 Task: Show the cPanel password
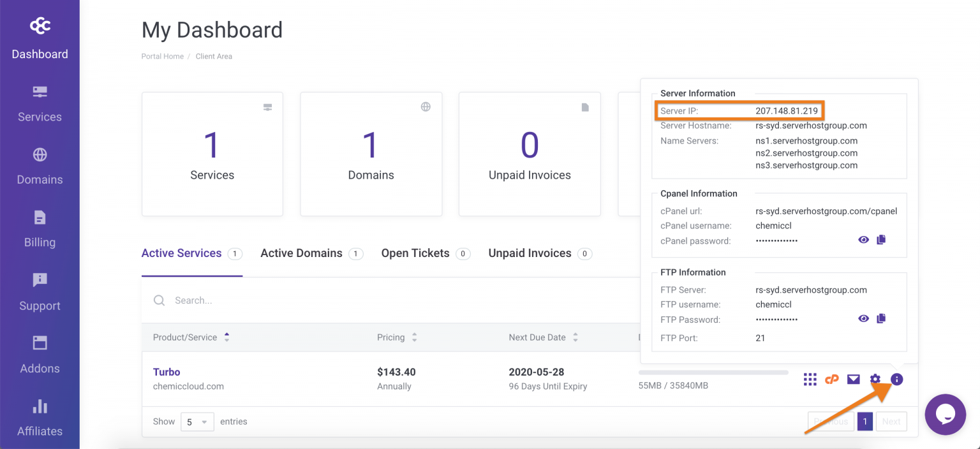click(863, 240)
